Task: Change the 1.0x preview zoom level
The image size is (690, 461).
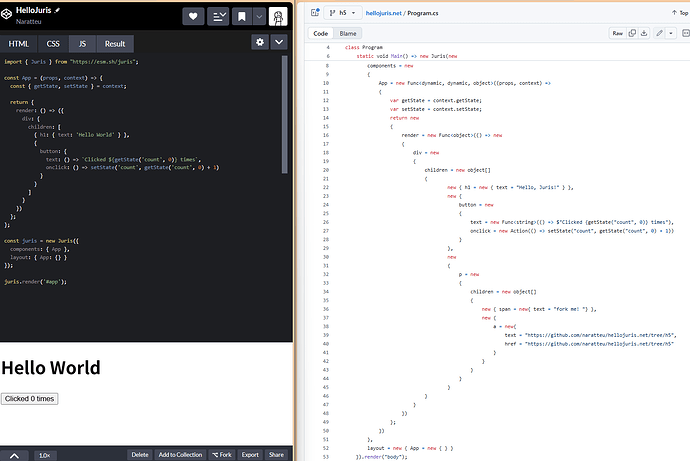Action: coord(44,455)
